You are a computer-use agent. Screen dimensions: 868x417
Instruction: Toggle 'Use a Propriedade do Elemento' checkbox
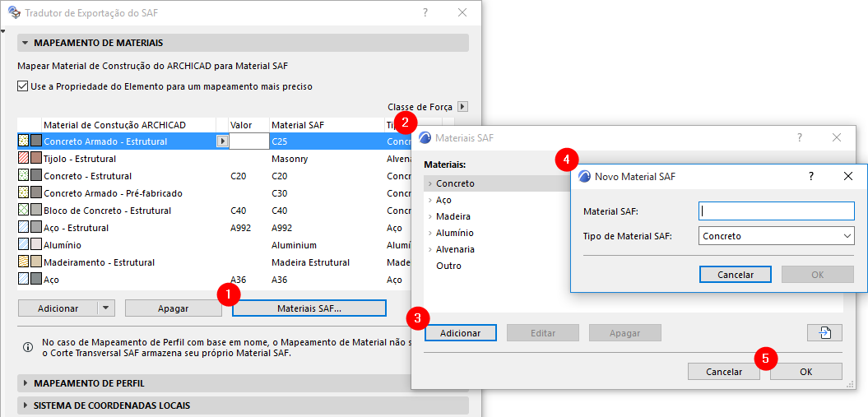(x=23, y=86)
